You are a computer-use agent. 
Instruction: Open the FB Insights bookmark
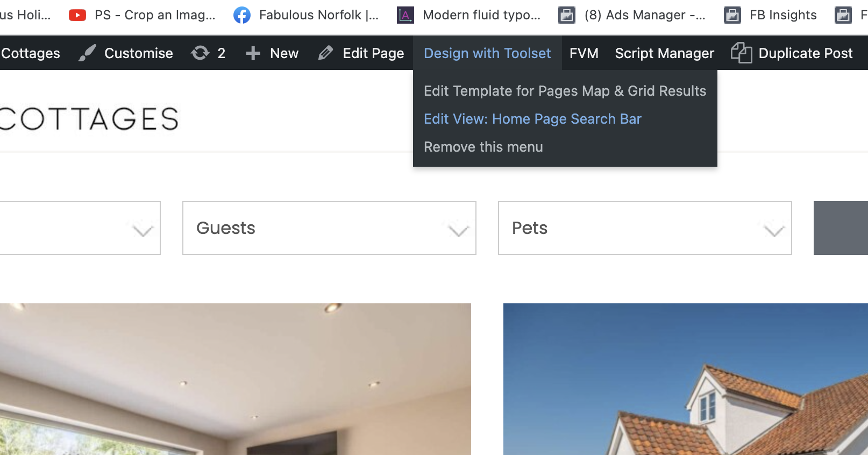tap(770, 15)
